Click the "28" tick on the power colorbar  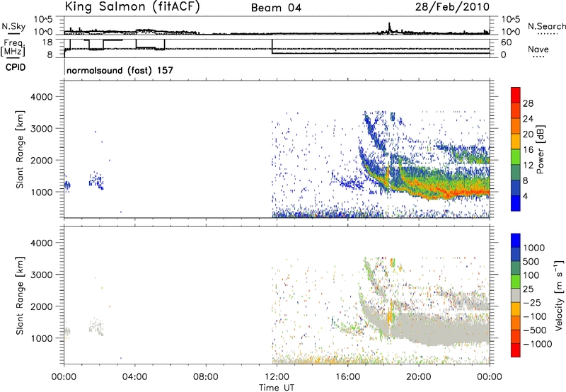(528, 103)
